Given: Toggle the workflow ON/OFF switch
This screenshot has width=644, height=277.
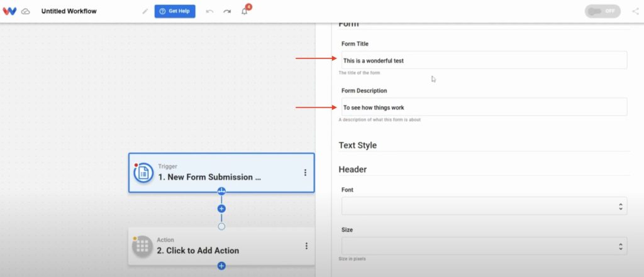Looking at the screenshot, I should click(602, 11).
